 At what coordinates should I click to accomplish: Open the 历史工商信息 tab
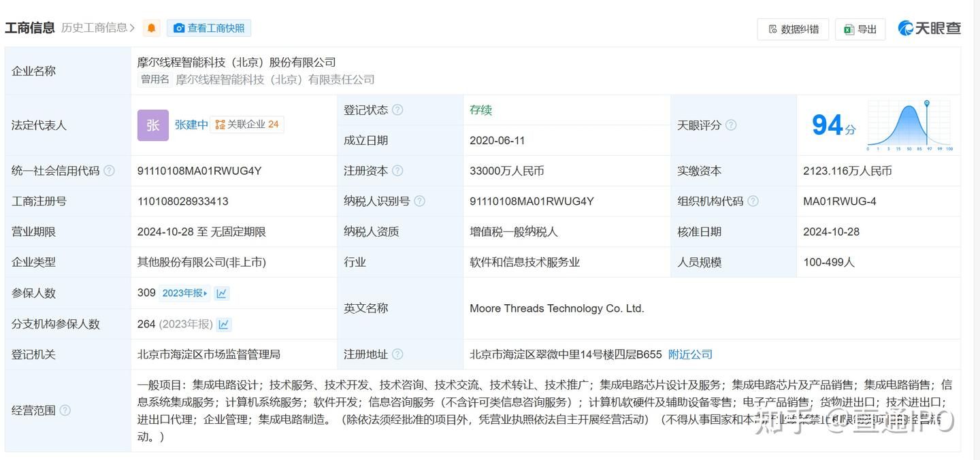(92, 28)
